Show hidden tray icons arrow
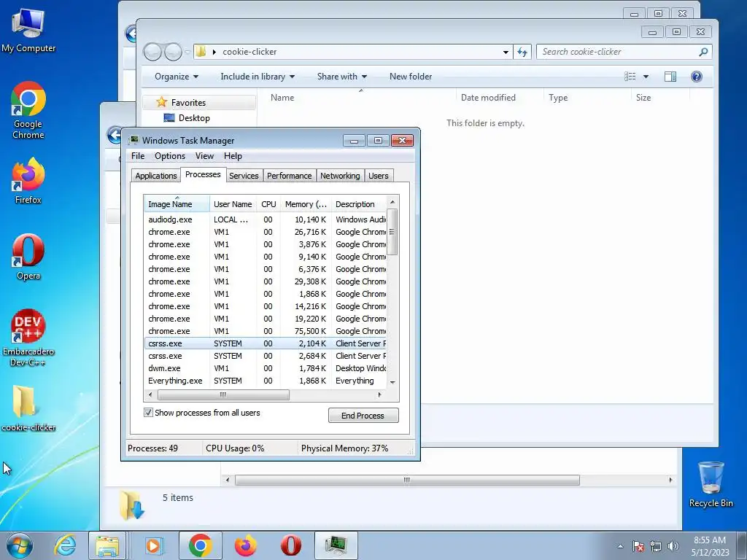The image size is (747, 560). [x=620, y=546]
